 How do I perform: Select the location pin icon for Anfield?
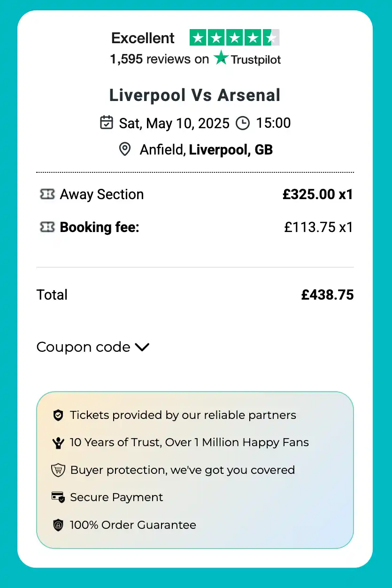point(124,149)
